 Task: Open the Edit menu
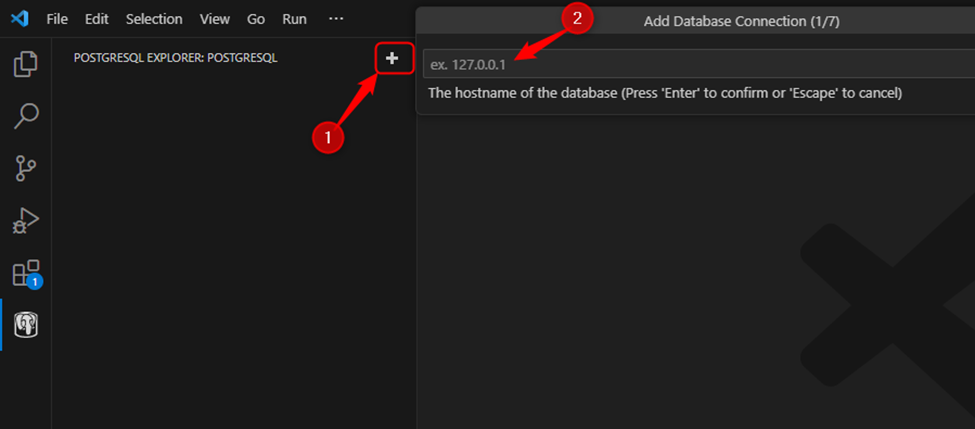click(x=97, y=19)
